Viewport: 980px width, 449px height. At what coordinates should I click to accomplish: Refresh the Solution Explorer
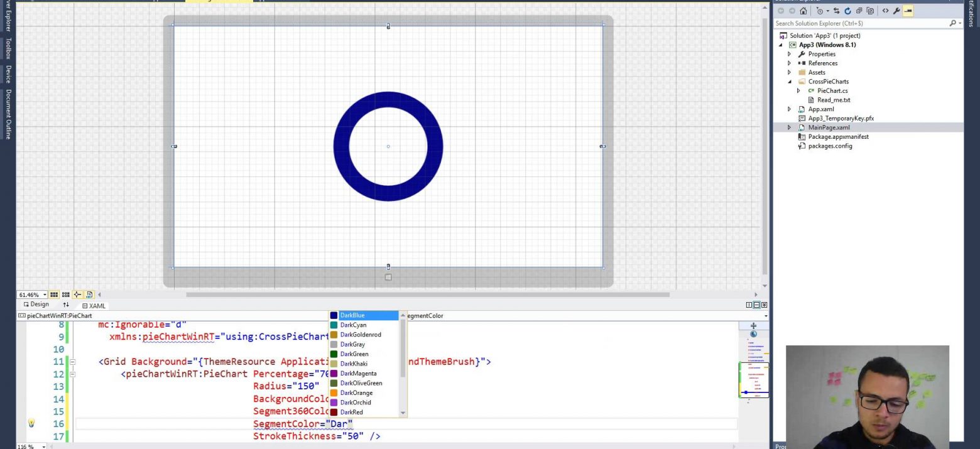tap(847, 11)
